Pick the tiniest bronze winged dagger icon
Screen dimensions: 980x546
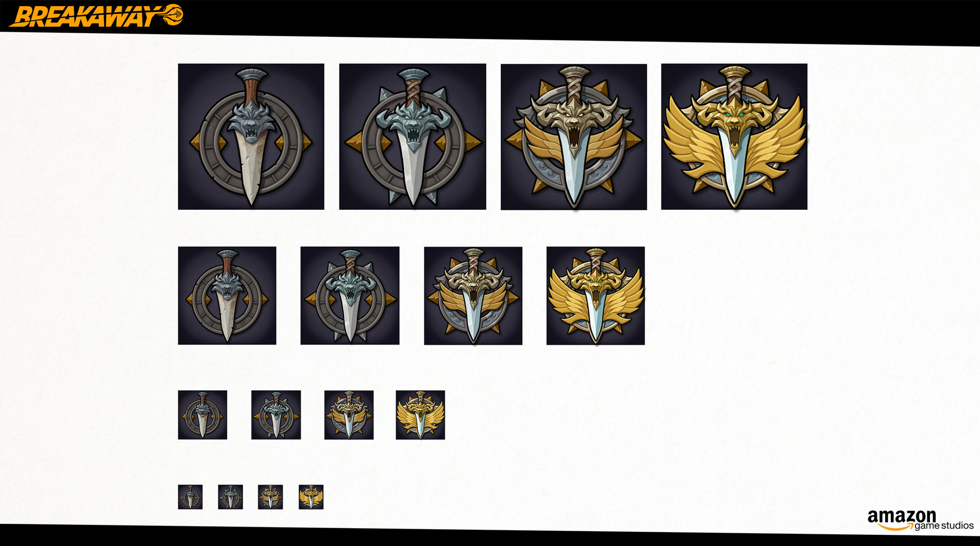(x=271, y=497)
